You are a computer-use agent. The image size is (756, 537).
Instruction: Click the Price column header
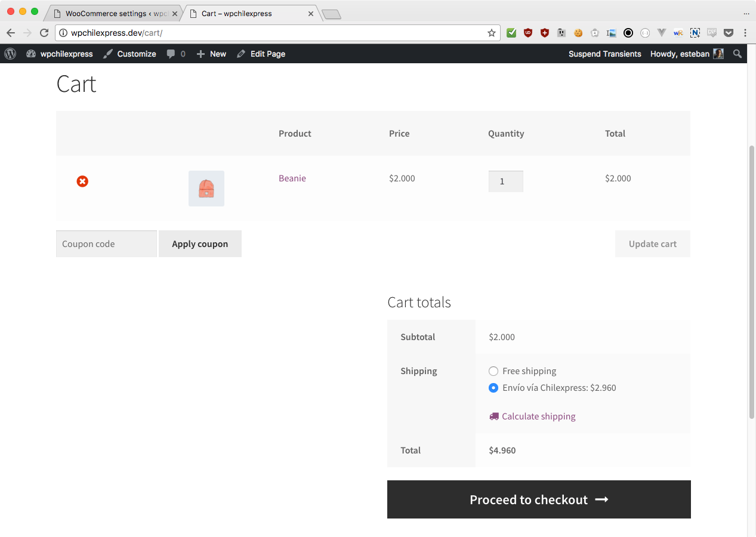[x=399, y=134]
